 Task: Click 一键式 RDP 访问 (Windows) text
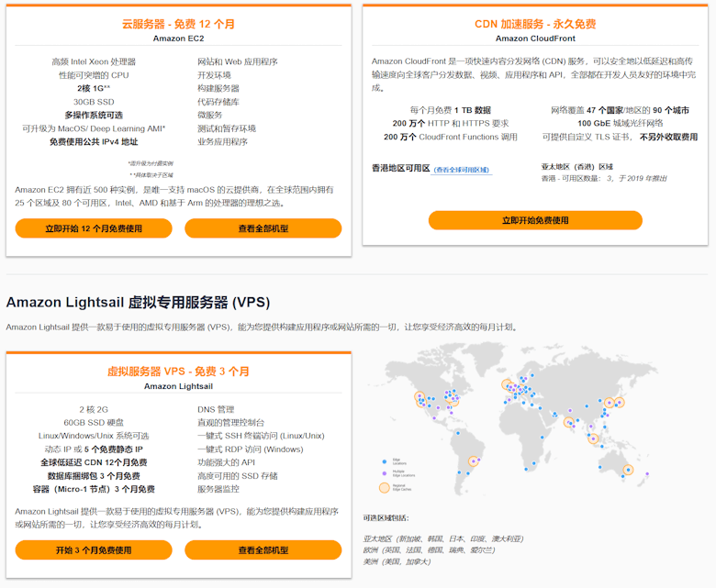251,449
